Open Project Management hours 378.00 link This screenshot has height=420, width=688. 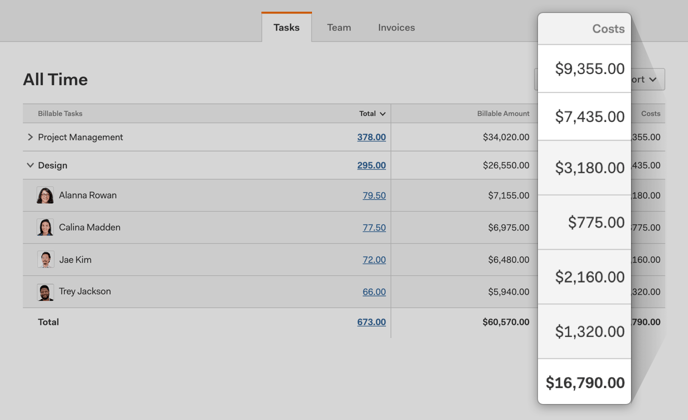pos(371,137)
